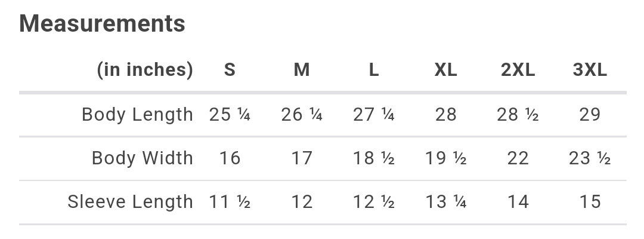Click Body Width value 18 ½ for L
This screenshot has width=644, height=239.
pyautogui.click(x=374, y=158)
